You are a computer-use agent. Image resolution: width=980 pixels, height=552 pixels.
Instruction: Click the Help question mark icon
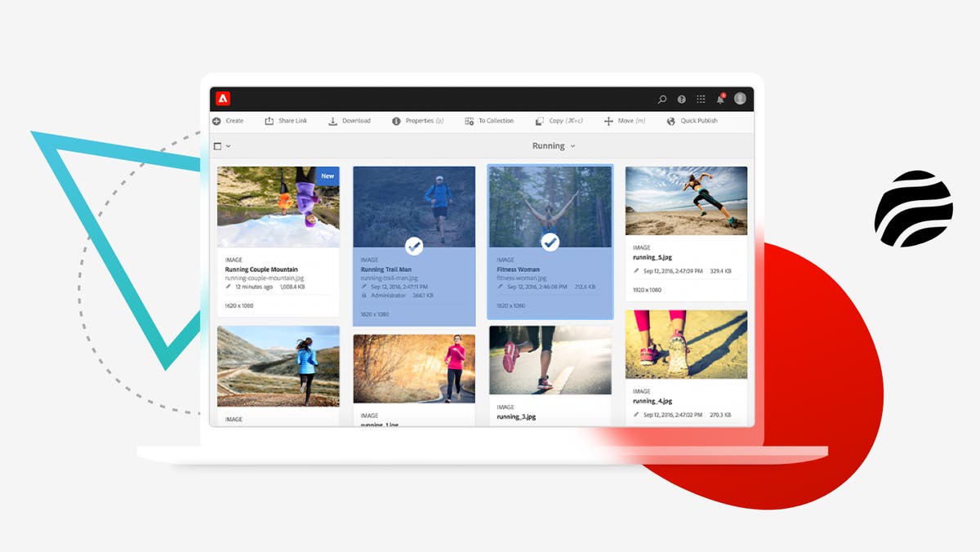click(x=681, y=98)
